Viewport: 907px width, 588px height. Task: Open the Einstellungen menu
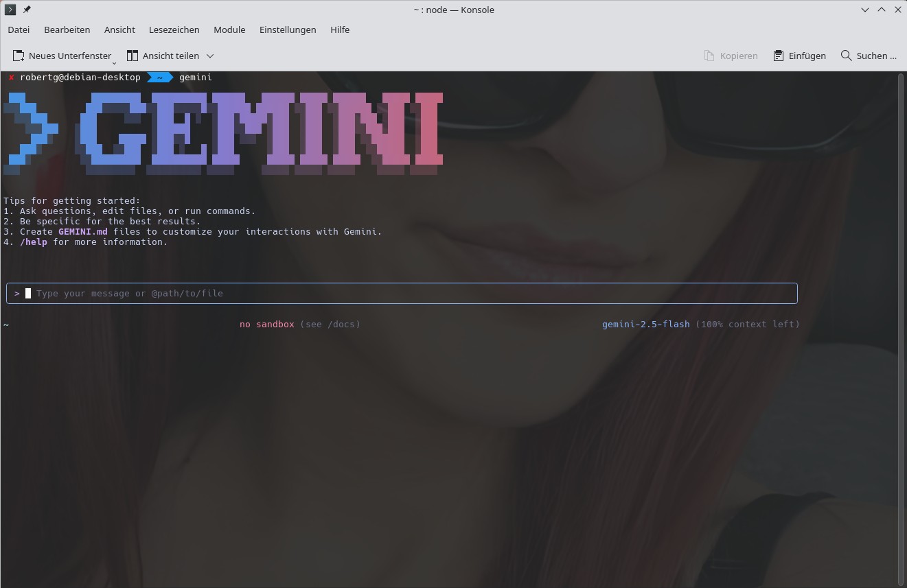point(288,30)
